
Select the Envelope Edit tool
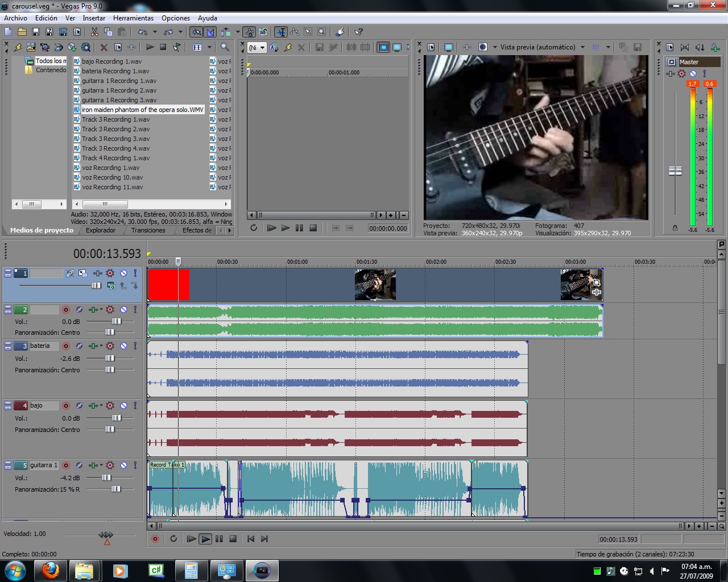coord(295,32)
